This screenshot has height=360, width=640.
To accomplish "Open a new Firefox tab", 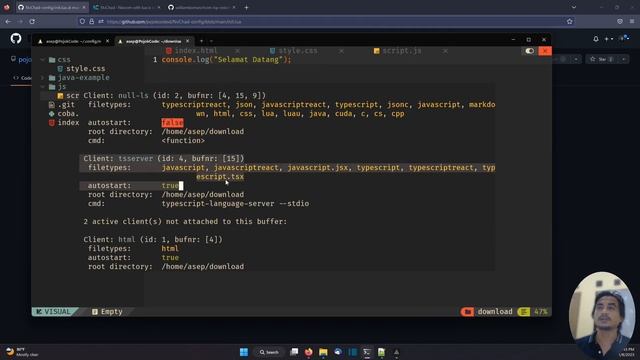I will (x=246, y=7).
